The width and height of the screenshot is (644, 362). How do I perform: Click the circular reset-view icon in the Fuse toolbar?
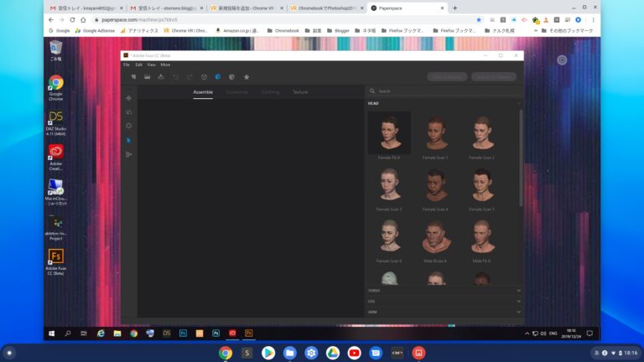click(204, 77)
